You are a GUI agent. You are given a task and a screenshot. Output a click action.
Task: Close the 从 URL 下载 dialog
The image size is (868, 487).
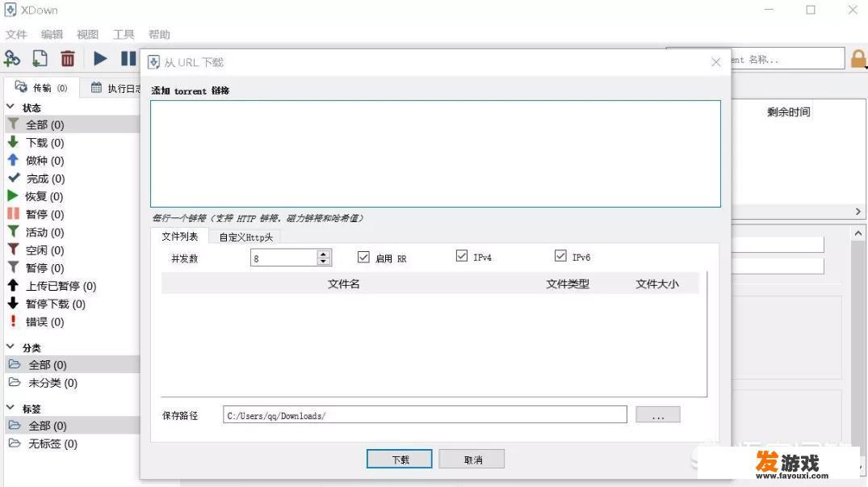[x=715, y=62]
